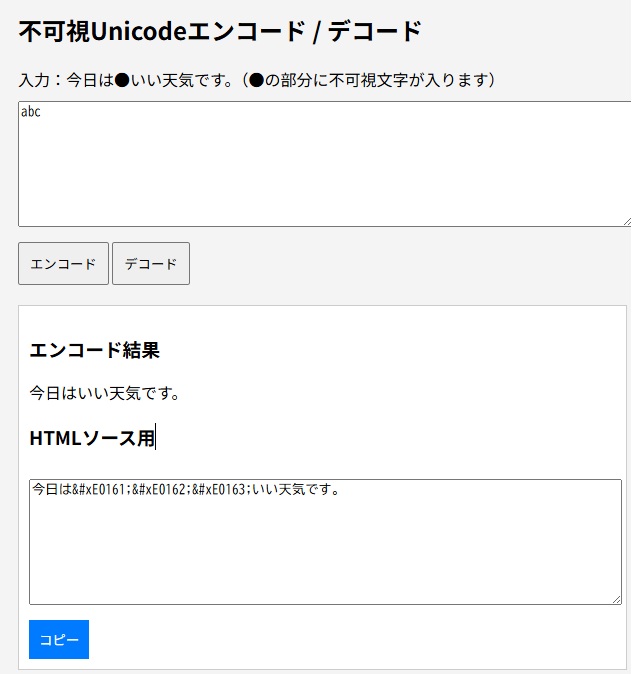This screenshot has width=632, height=674.
Task: Click the HTML source textarea resize handle
Action: 616,599
